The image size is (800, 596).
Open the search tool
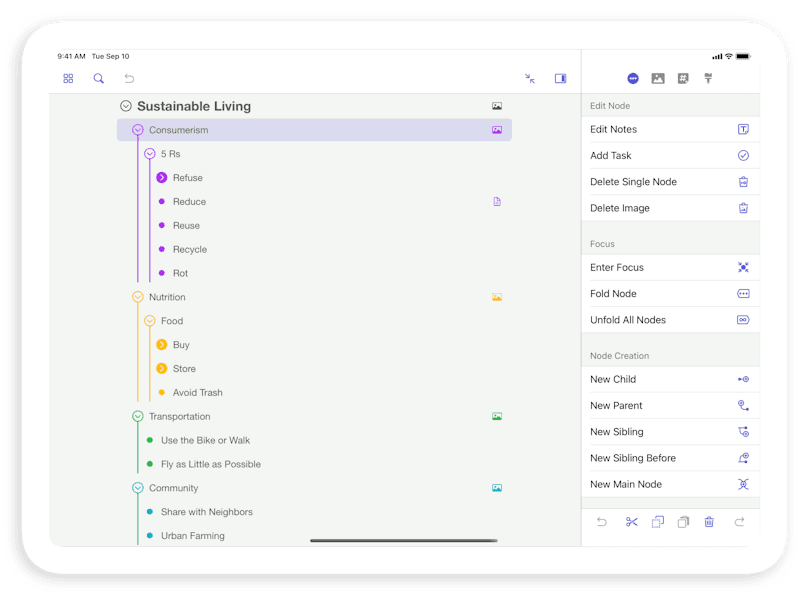98,78
